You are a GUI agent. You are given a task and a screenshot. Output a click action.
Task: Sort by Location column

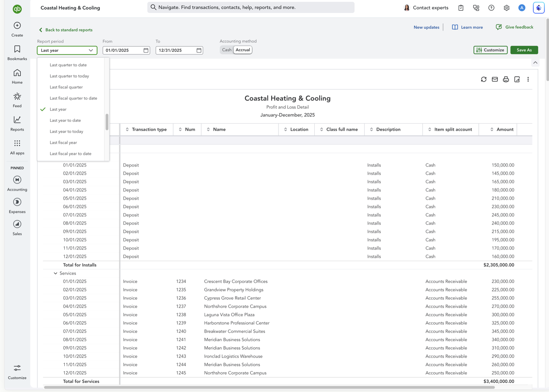coord(296,129)
